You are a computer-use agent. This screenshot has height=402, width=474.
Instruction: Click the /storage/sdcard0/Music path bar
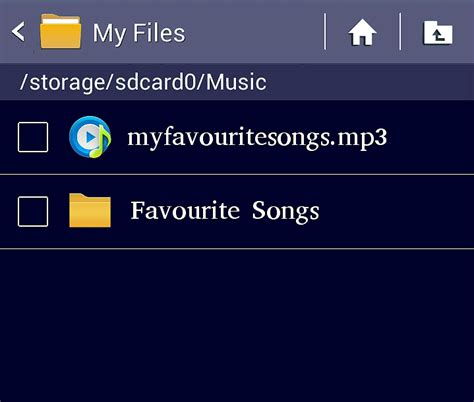(x=237, y=82)
